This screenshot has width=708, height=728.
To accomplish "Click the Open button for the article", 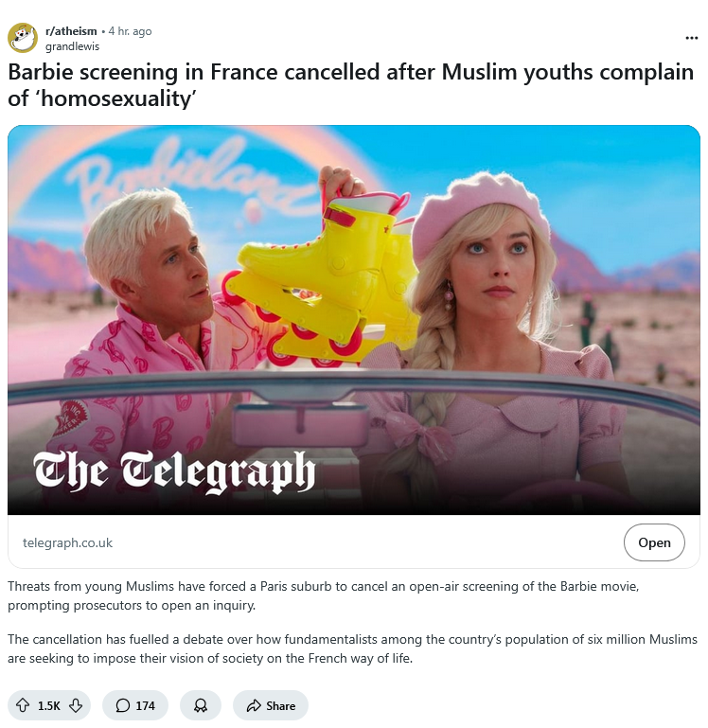I will pos(654,542).
